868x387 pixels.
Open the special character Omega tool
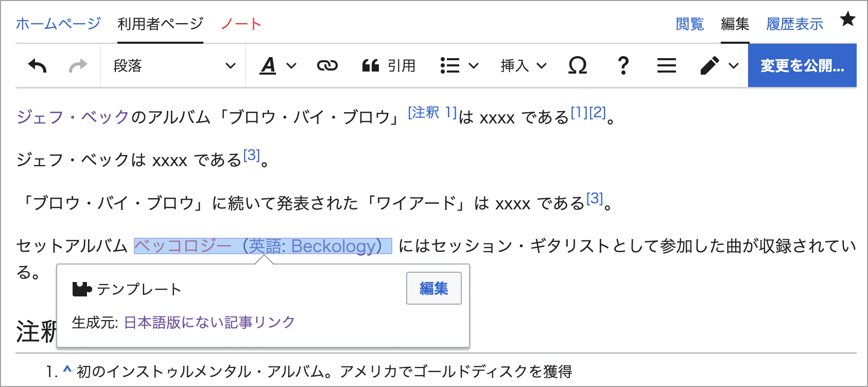coord(577,66)
